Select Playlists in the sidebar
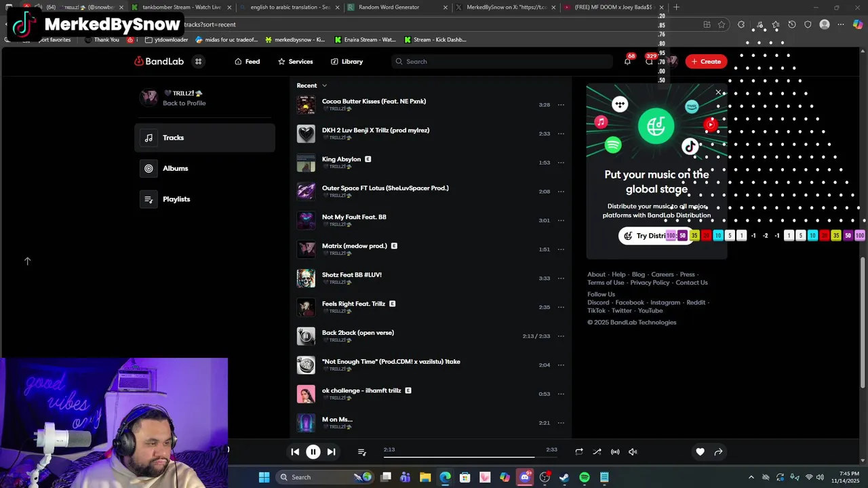Image resolution: width=868 pixels, height=488 pixels. click(x=205, y=199)
